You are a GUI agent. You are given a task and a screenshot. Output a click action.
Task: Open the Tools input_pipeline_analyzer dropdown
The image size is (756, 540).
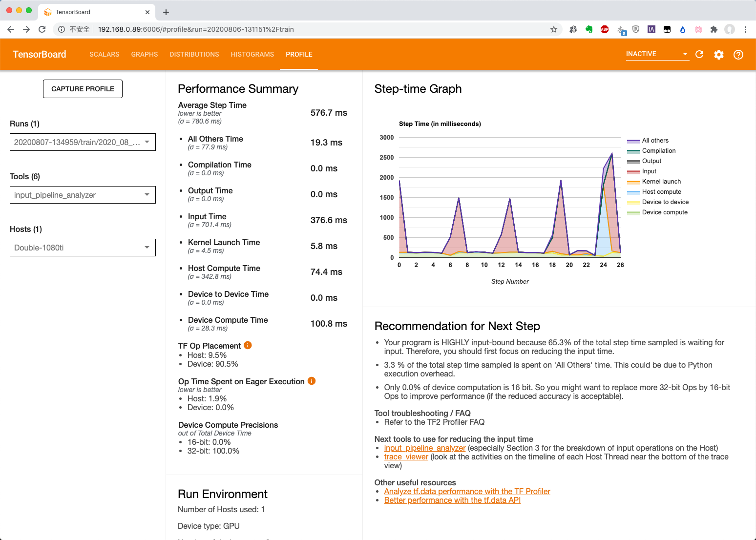pyautogui.click(x=83, y=195)
